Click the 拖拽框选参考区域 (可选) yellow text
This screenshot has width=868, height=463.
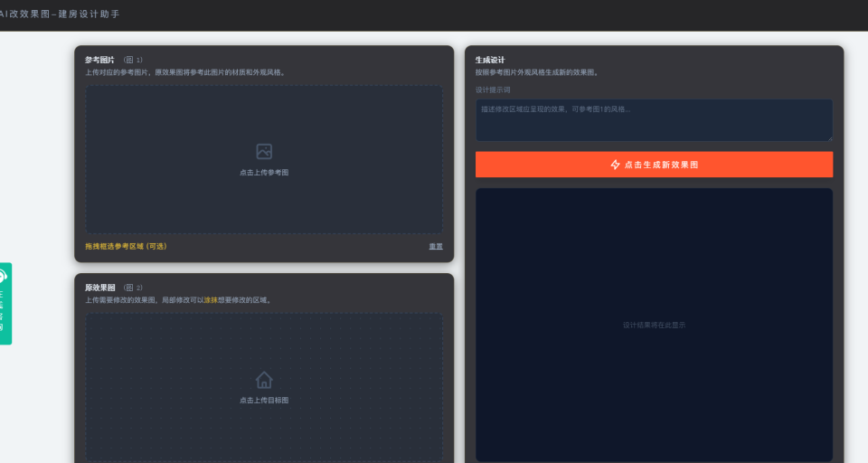[x=126, y=247]
